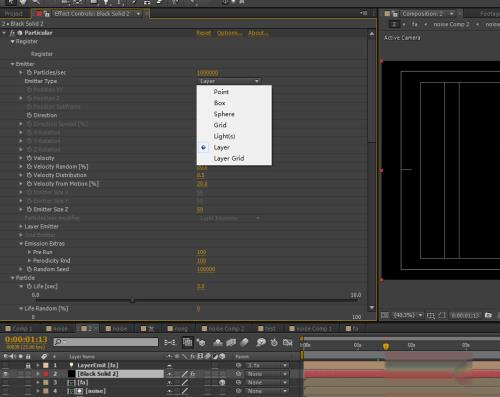The width and height of the screenshot is (500, 397).
Task: Toggle stopwatch for Velocity Distribution
Action: (x=29, y=175)
